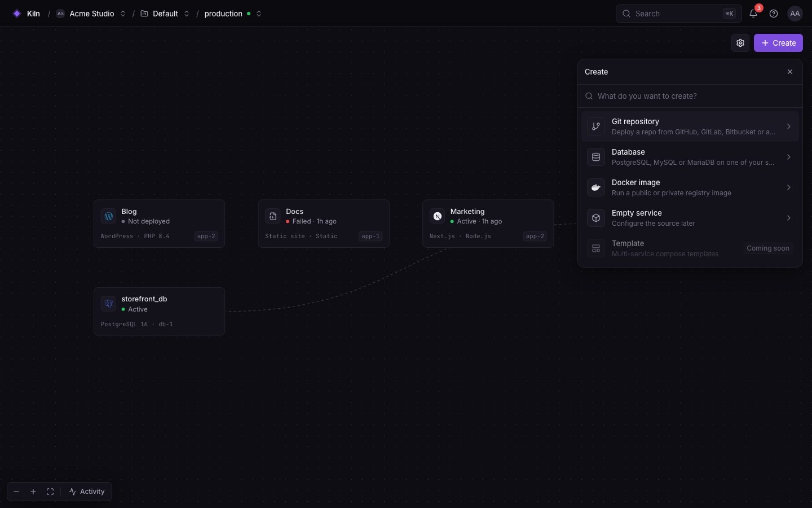Zoom in the canvas with plus

[x=33, y=492]
